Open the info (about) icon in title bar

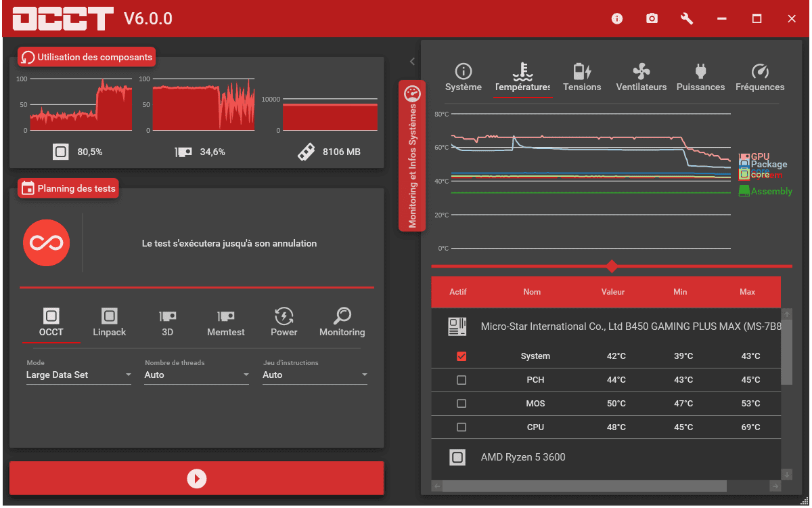(x=617, y=19)
